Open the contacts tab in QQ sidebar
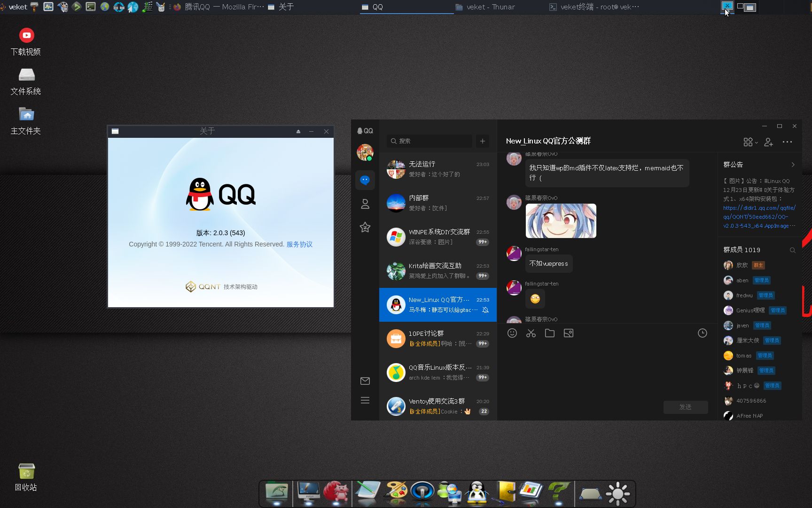The image size is (812, 508). [365, 204]
